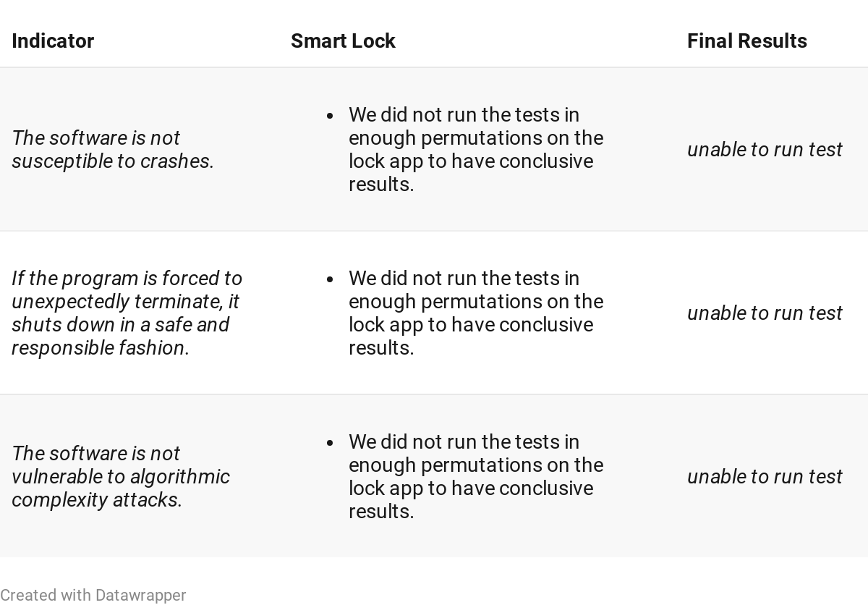This screenshot has width=868, height=605.
Task: Select 'unable to run test' in crashes row
Action: [x=765, y=149]
